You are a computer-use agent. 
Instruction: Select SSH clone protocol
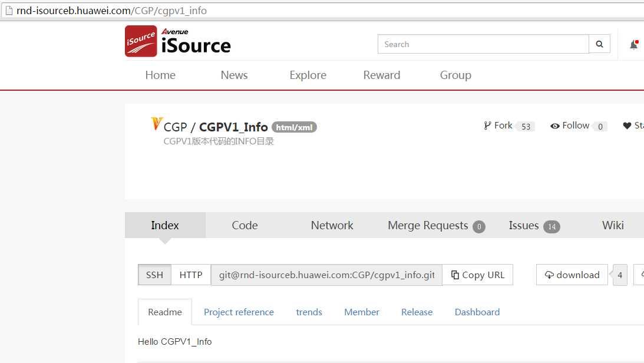click(154, 275)
